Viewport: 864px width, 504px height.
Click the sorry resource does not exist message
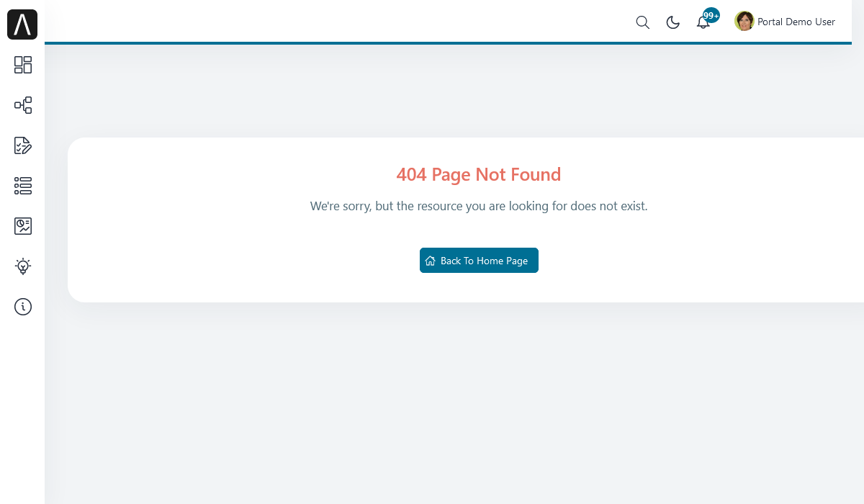point(479,206)
